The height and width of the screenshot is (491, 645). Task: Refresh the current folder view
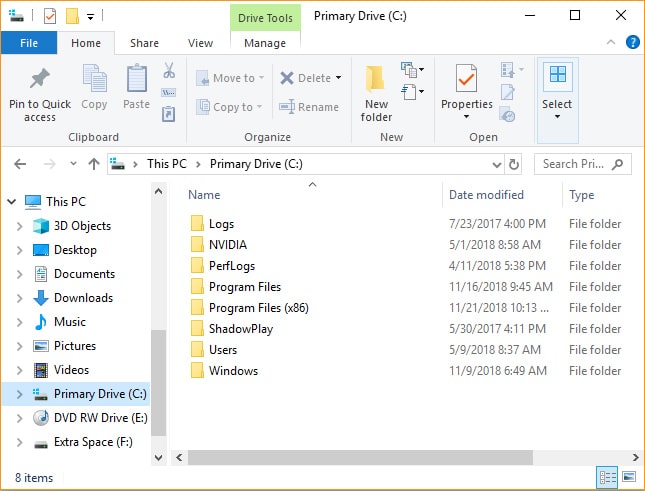coord(514,164)
